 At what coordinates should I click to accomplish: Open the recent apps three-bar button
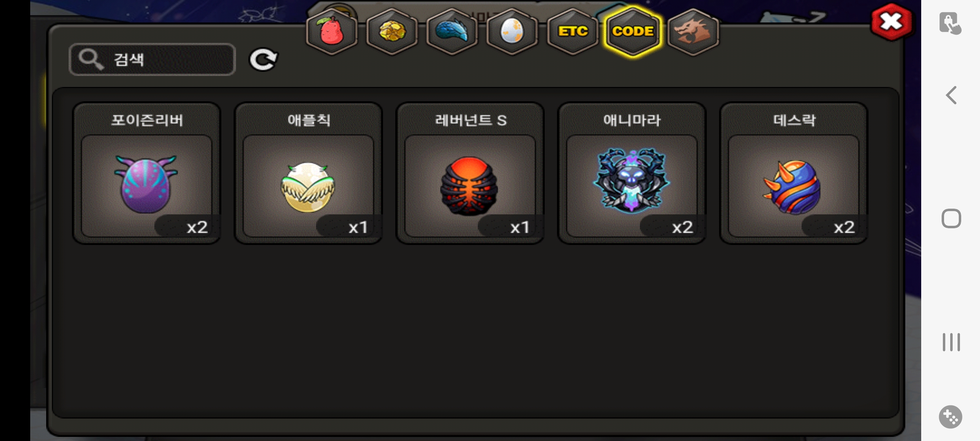[x=951, y=342]
